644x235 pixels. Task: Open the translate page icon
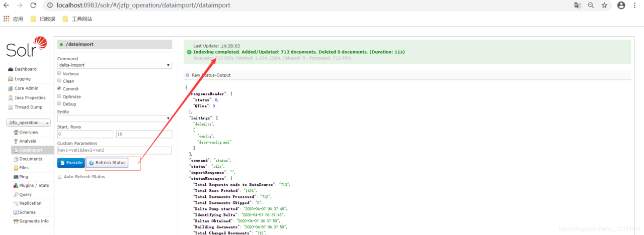click(x=578, y=6)
